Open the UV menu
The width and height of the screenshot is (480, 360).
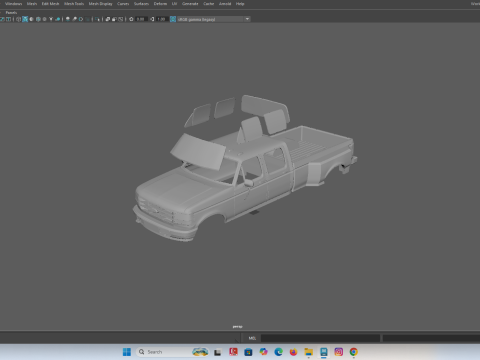click(174, 4)
